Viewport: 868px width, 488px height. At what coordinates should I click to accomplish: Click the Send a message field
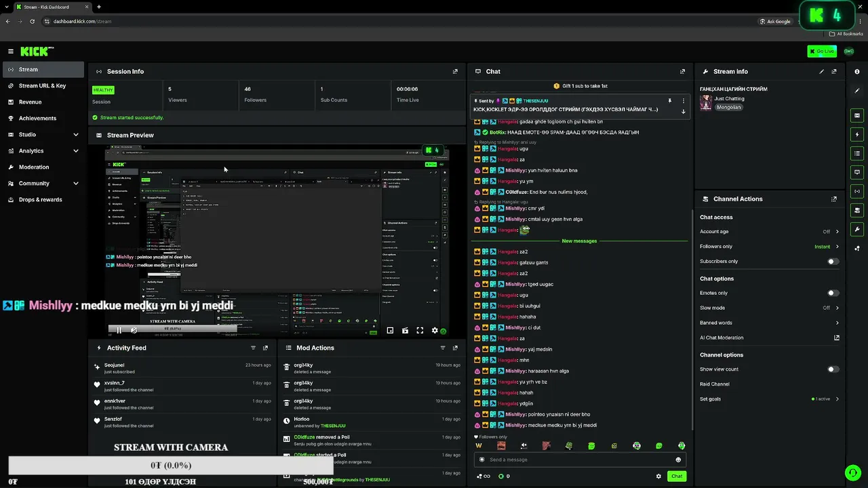[580, 460]
